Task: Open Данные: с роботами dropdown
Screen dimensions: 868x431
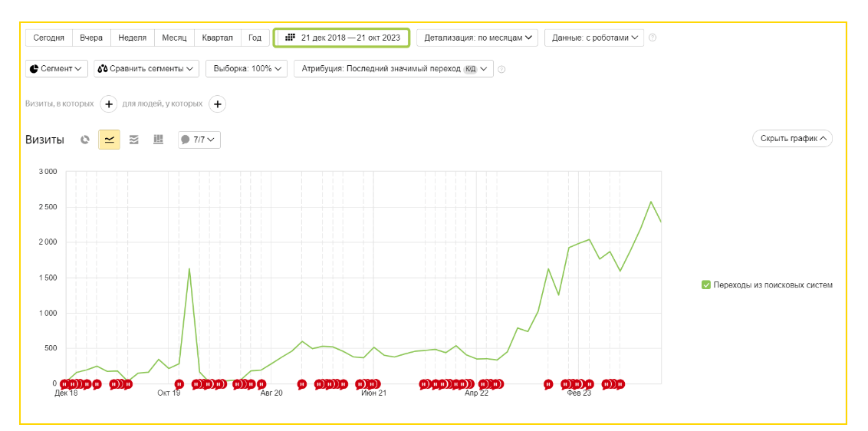Action: coord(594,38)
